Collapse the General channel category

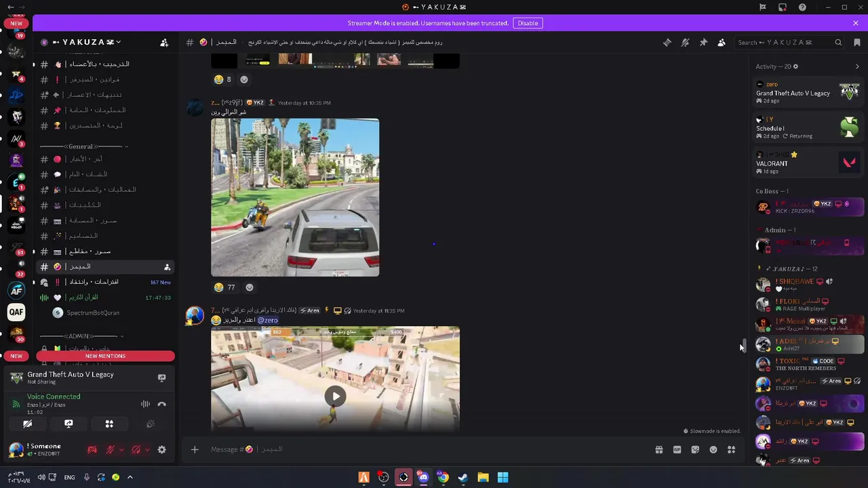point(84,146)
